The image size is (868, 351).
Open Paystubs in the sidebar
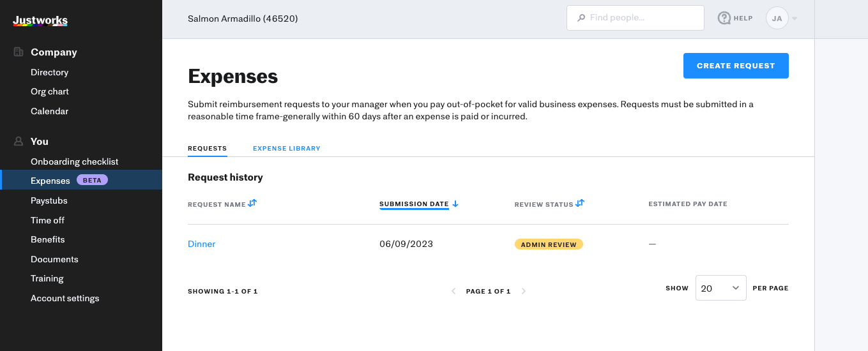49,200
